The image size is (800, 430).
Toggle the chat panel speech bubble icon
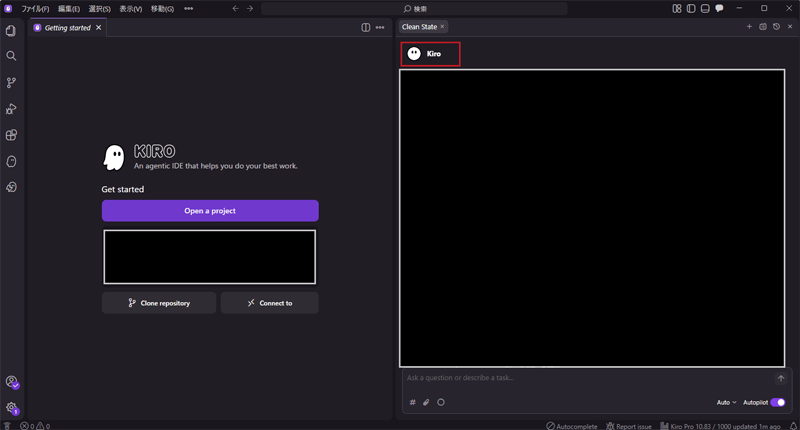pyautogui.click(x=719, y=8)
